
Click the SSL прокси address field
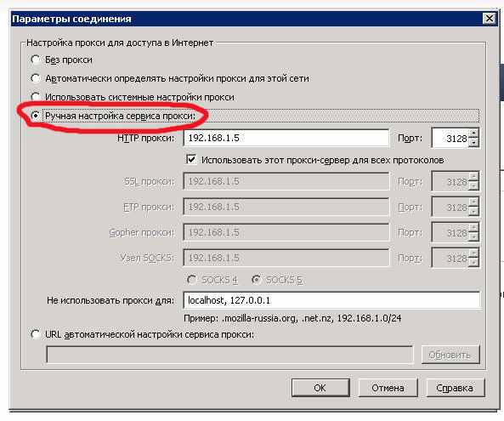click(286, 181)
